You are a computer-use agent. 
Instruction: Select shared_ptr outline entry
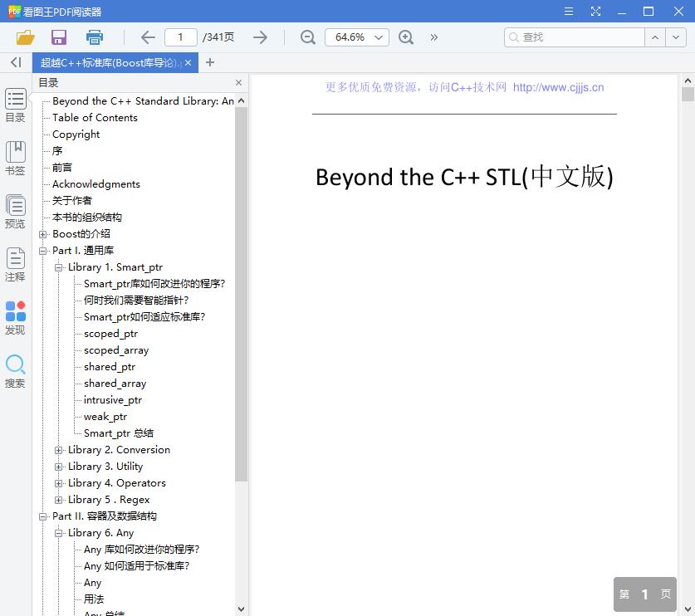tap(110, 367)
